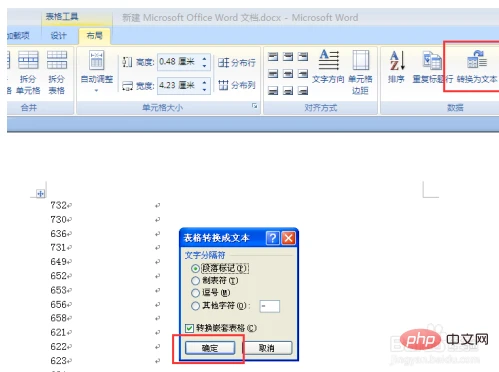
Task: Open the AutoFit (自动调整) menu
Action: click(97, 71)
